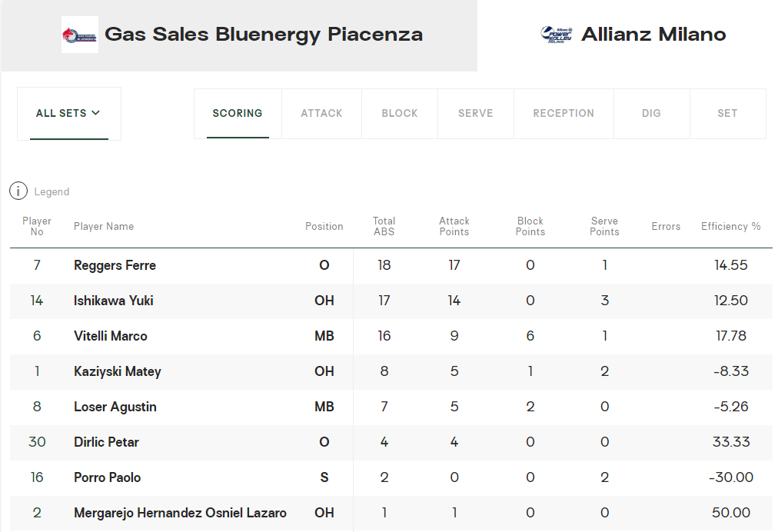Click Porro Paolo's S position cell
Screen dimensions: 778x532
[324, 477]
